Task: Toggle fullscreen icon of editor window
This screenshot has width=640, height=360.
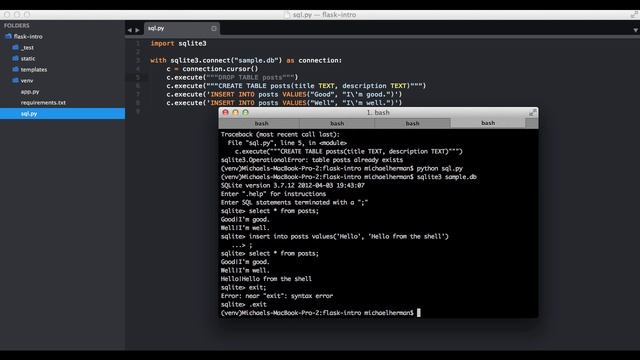Action: click(634, 15)
